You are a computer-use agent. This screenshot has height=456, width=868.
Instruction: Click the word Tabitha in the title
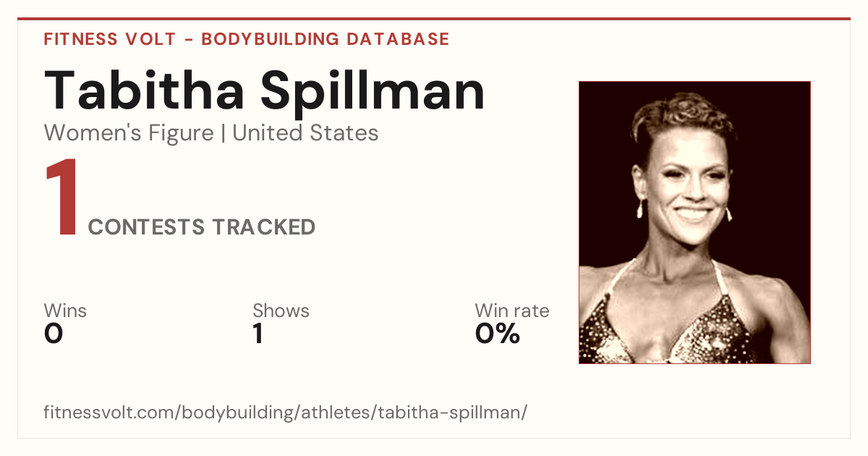145,90
